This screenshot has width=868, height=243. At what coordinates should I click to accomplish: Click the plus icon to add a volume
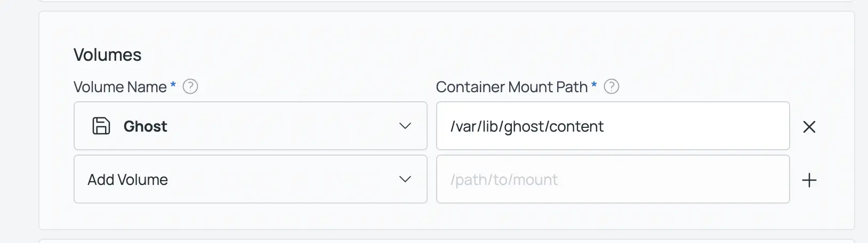[x=809, y=180]
